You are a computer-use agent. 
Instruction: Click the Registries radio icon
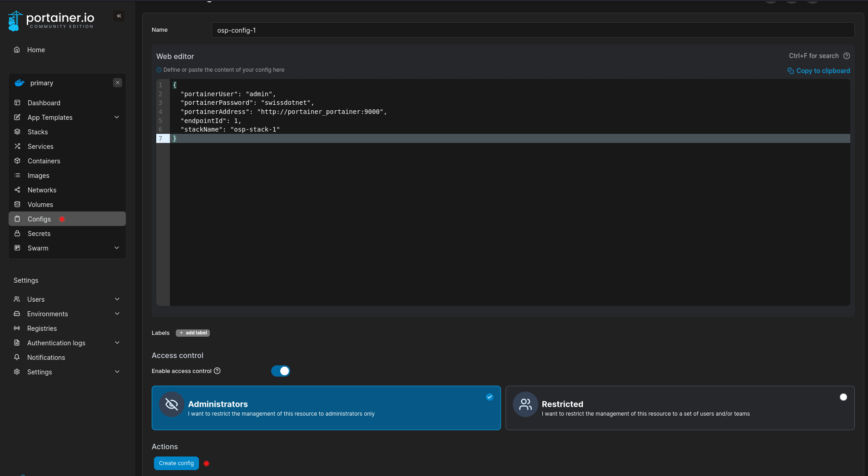coord(17,328)
